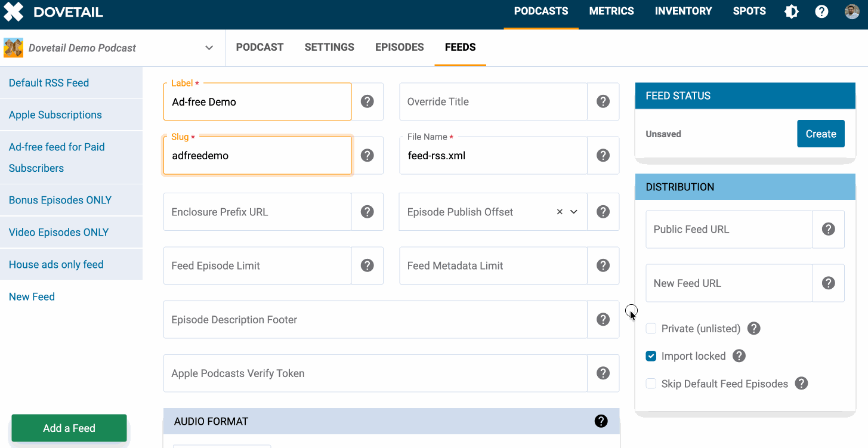Click the Episode Description Footer field
The height and width of the screenshot is (448, 868).
click(x=375, y=320)
